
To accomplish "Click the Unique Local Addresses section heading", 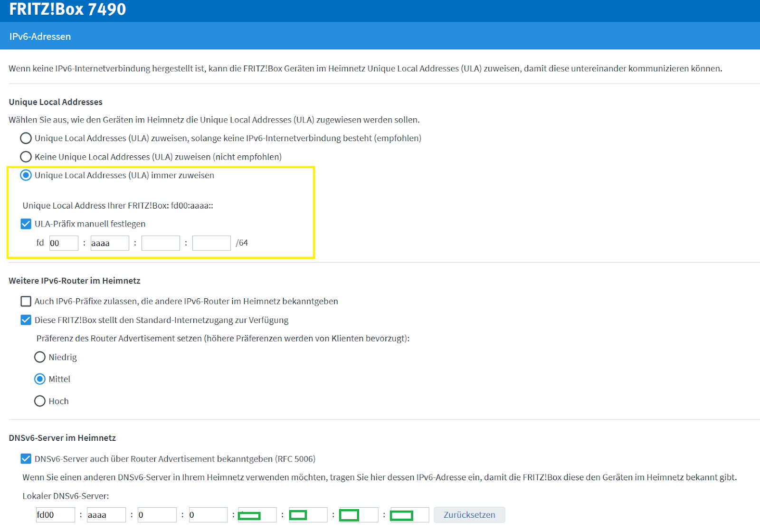I will [56, 102].
